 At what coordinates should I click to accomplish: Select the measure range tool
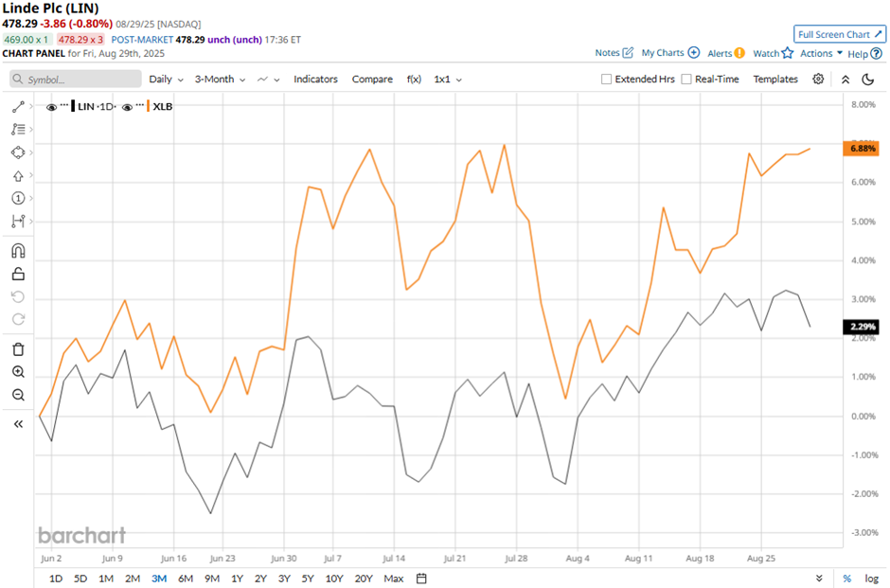point(18,221)
